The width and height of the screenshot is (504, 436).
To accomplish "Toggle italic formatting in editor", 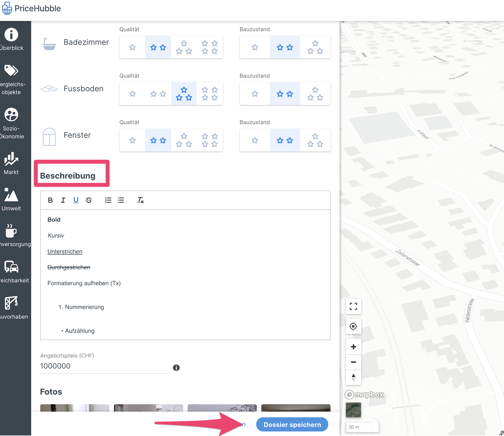I will 63,200.
